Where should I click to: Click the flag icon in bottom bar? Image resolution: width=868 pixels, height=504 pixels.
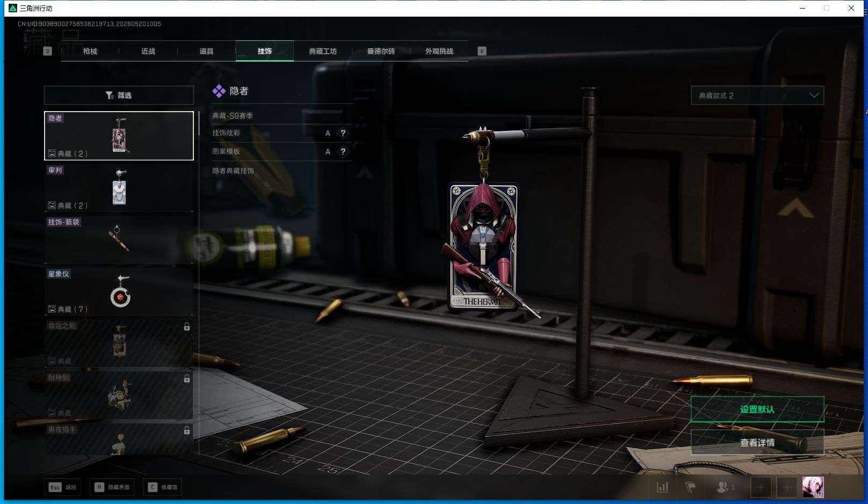[691, 487]
